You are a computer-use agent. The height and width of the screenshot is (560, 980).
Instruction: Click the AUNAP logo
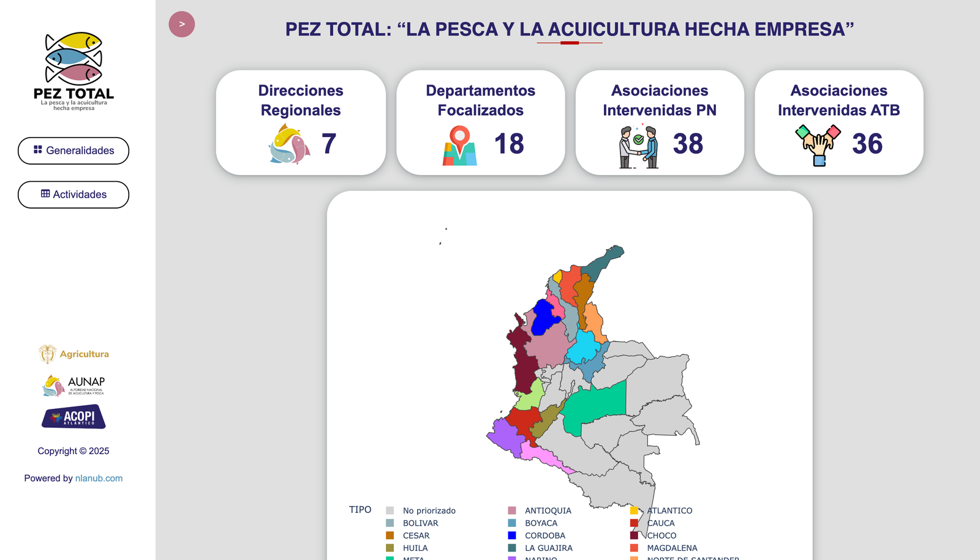click(73, 386)
